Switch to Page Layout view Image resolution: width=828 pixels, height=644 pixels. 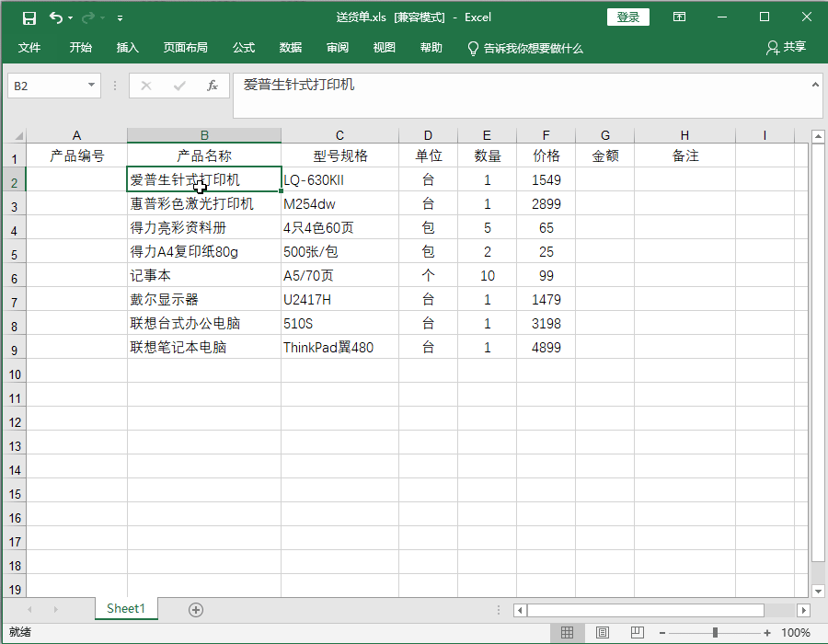(x=602, y=632)
